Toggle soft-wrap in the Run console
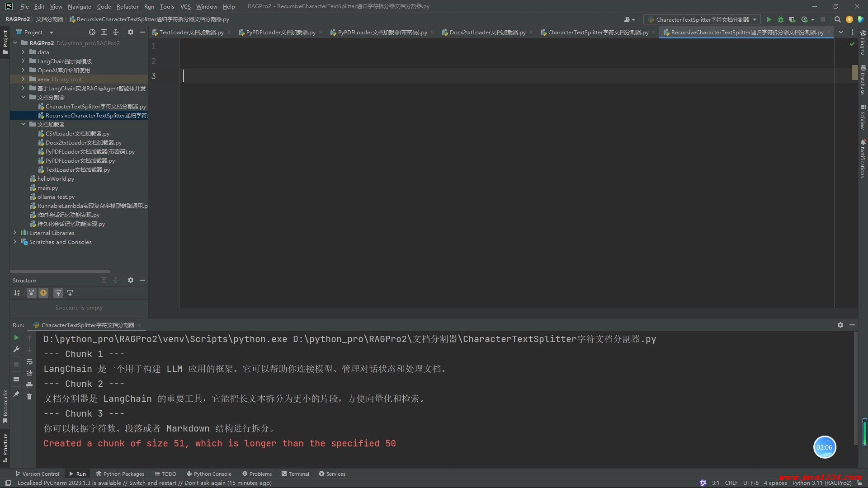The height and width of the screenshot is (488, 868). tap(29, 361)
